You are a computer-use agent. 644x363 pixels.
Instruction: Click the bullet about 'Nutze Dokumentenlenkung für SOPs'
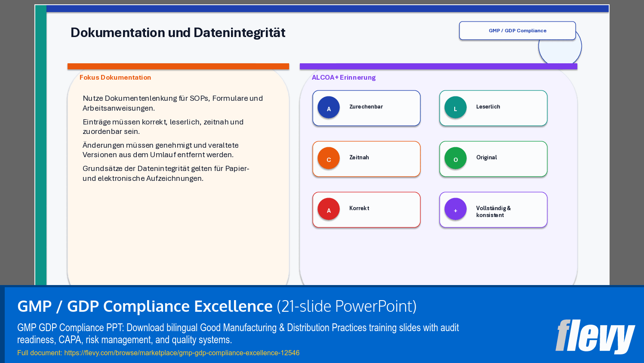coord(173,103)
